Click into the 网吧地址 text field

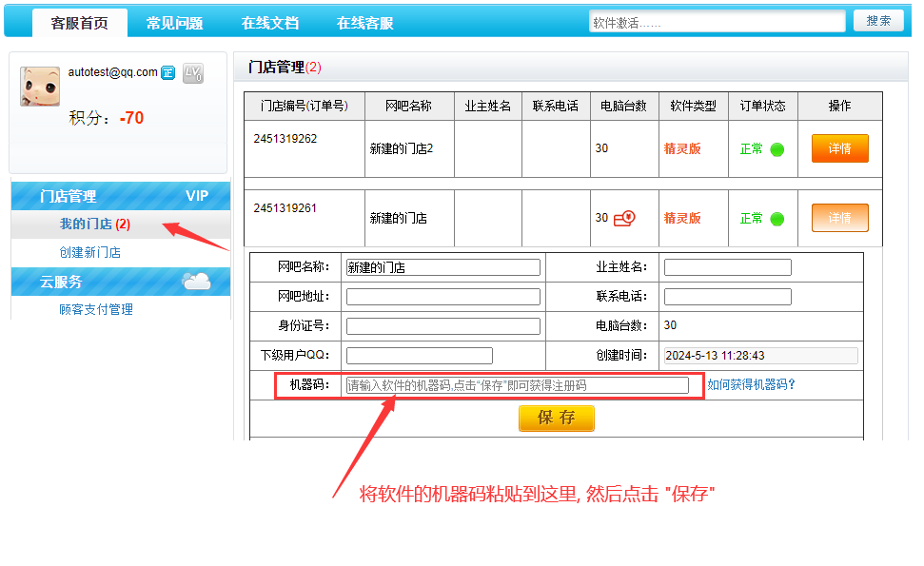(442, 297)
